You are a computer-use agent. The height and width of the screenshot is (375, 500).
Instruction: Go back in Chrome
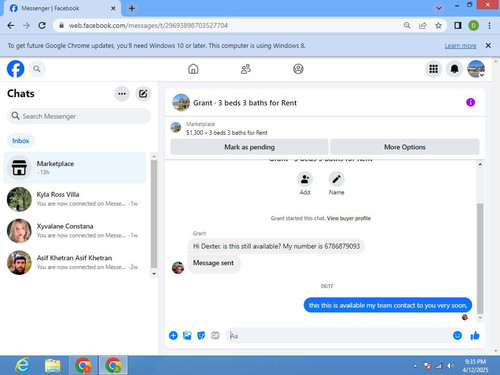[x=11, y=26]
